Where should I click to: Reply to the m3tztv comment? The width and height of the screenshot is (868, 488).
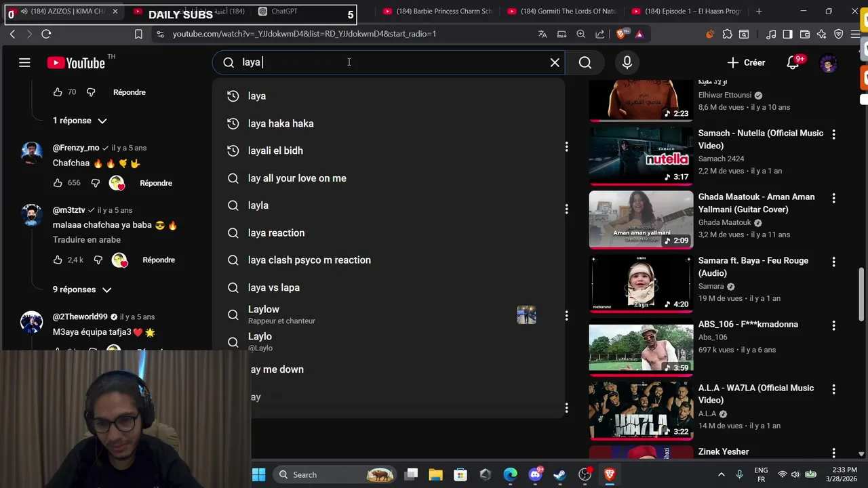click(x=159, y=260)
